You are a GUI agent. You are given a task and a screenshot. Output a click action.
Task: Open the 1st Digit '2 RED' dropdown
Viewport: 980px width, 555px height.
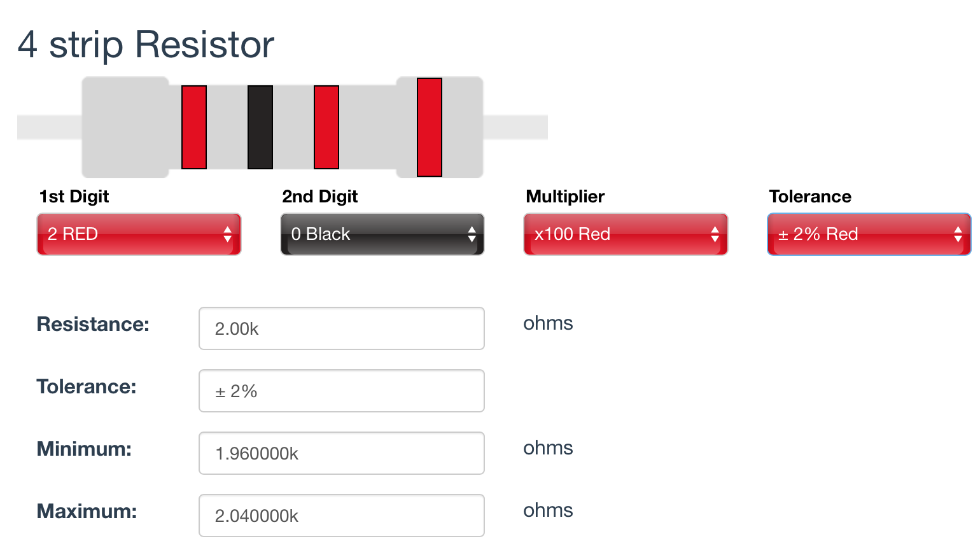pyautogui.click(x=139, y=234)
